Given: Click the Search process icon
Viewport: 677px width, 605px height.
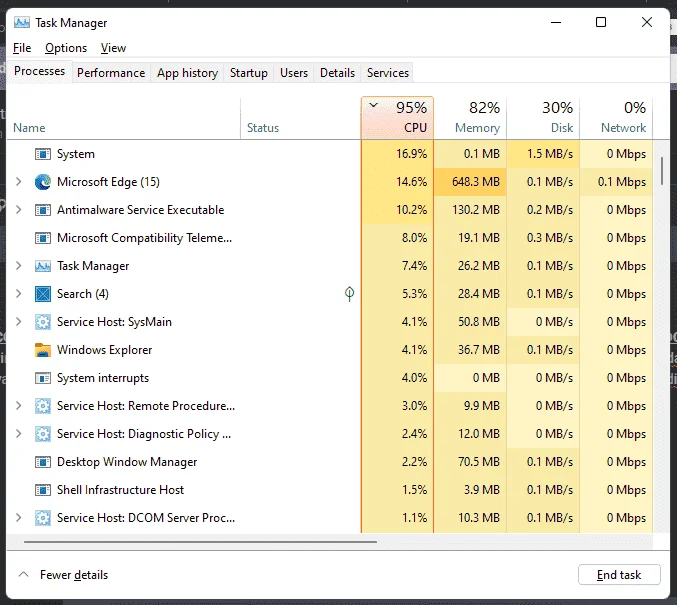Looking at the screenshot, I should (43, 294).
